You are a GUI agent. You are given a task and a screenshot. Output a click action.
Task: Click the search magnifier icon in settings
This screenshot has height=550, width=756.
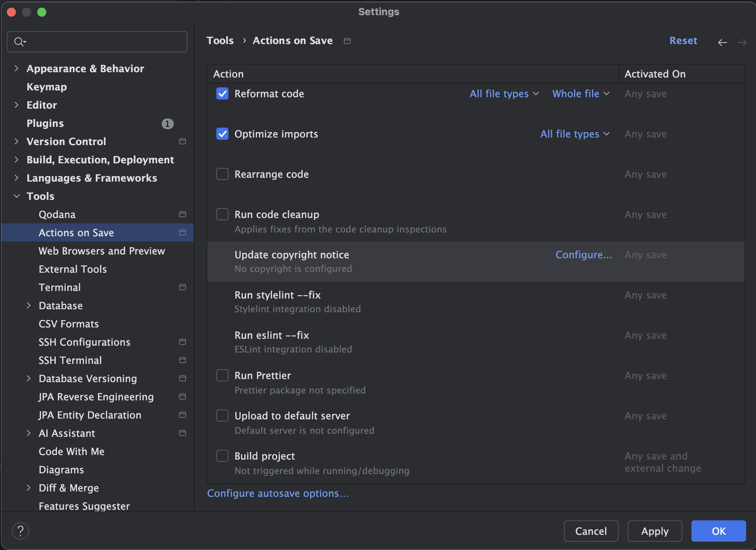19,42
